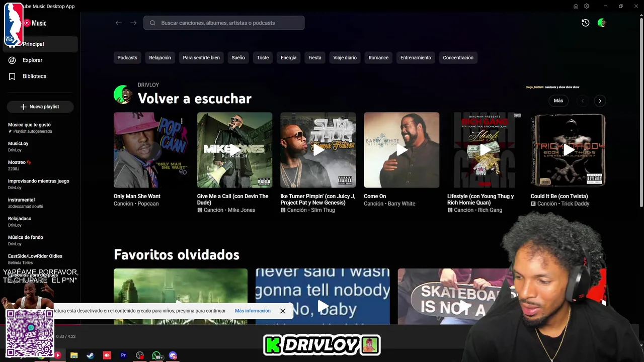This screenshot has height=362, width=644.
Task: Go back with the left arrow
Action: pos(119,23)
